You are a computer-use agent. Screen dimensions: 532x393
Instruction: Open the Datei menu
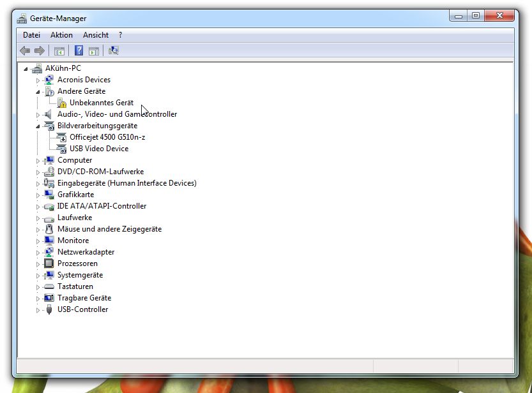pos(31,35)
